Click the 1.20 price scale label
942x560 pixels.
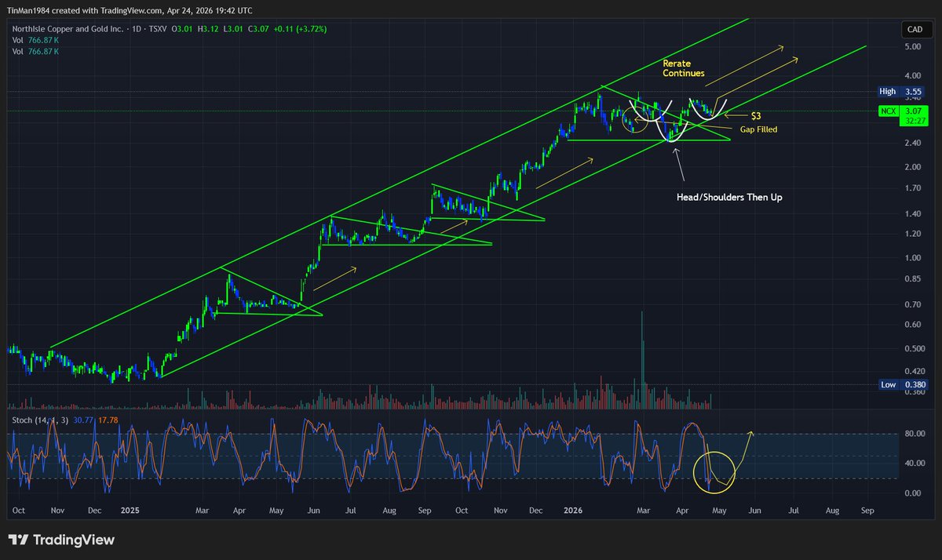coord(911,234)
